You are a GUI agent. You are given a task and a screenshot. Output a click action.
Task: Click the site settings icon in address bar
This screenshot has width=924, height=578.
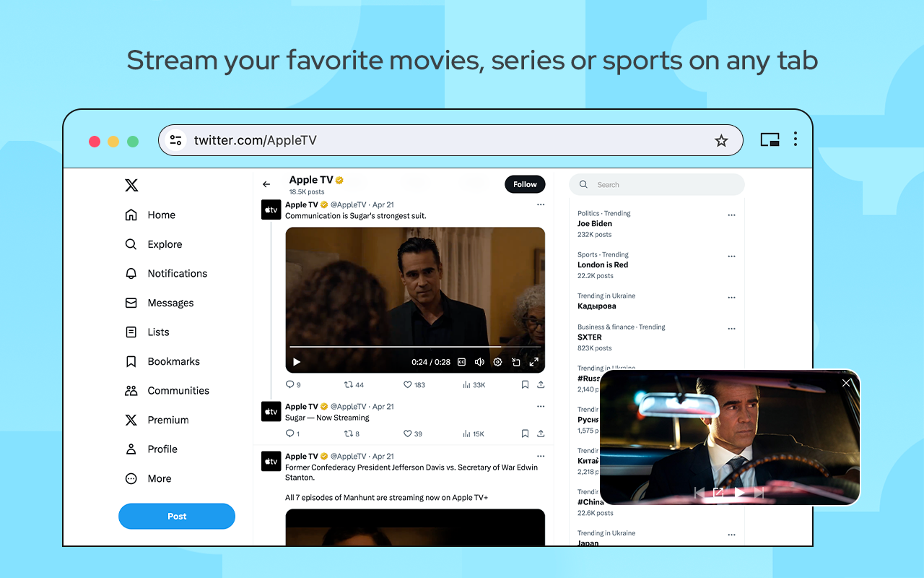(x=175, y=140)
